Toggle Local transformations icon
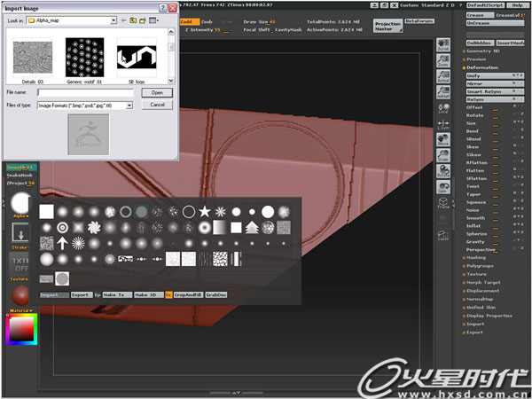This screenshot has height=399, width=532. [443, 108]
